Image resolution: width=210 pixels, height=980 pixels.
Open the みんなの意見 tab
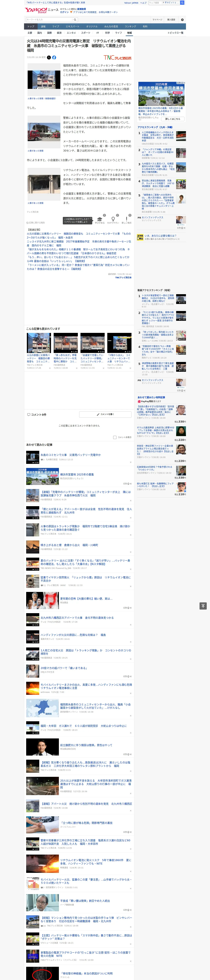(111, 27)
